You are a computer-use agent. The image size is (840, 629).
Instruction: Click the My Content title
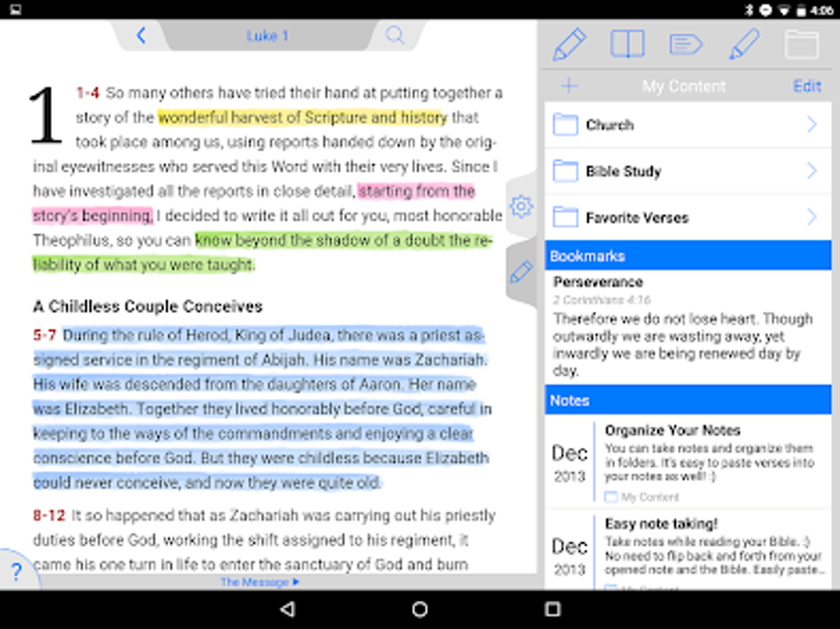(x=684, y=86)
